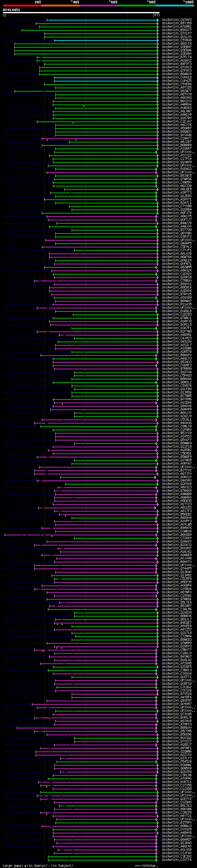Click the UniRef100_C1N4Y7 label
The width and height of the screenshot is (197, 868).
coord(177,138)
